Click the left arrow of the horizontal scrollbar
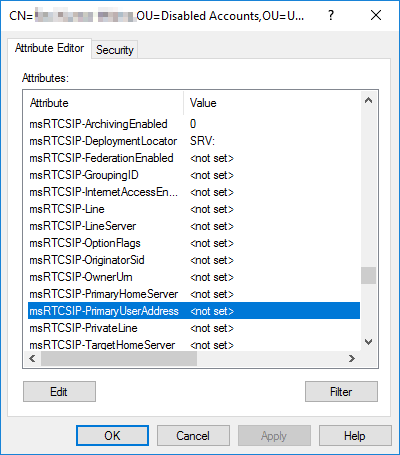 [32, 359]
